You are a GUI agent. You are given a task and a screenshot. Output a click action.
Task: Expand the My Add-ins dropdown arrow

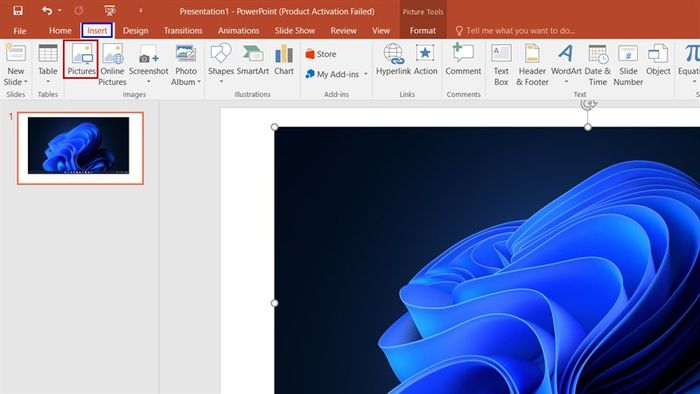366,74
